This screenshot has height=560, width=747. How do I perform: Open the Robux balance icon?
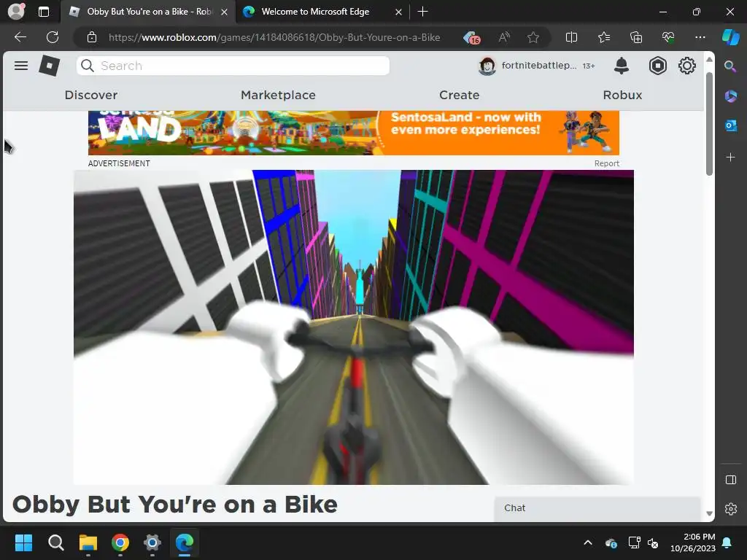(657, 66)
